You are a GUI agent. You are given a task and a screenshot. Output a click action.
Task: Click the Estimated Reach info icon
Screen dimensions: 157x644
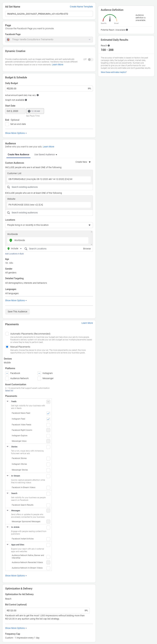pyautogui.click(x=109, y=46)
